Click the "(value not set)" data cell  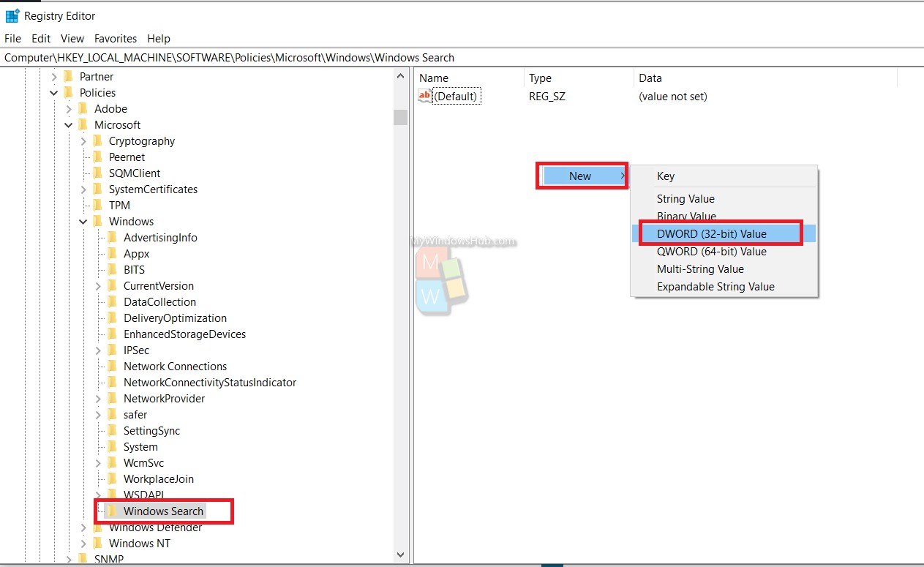click(673, 96)
